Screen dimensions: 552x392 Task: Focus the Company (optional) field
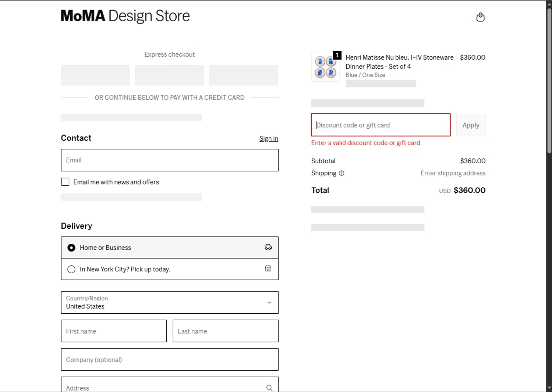170,360
